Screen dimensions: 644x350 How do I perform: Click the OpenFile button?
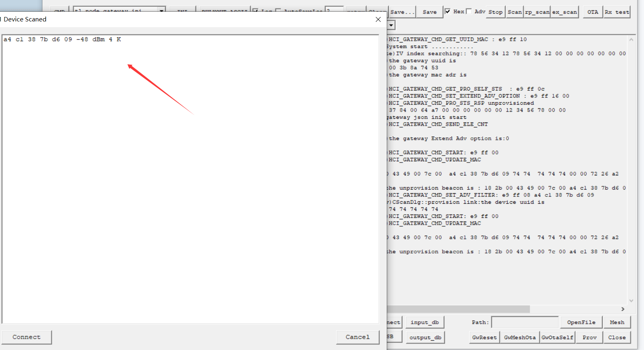[581, 323]
